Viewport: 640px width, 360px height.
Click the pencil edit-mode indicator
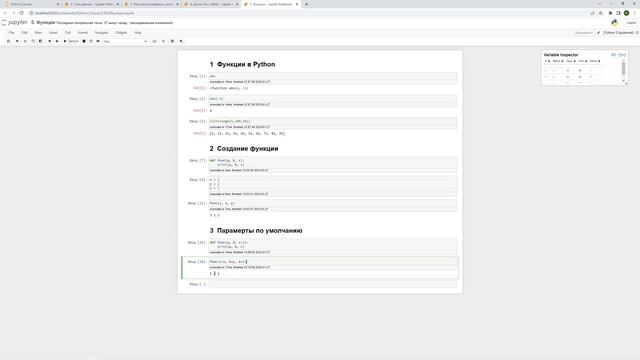pos(598,33)
